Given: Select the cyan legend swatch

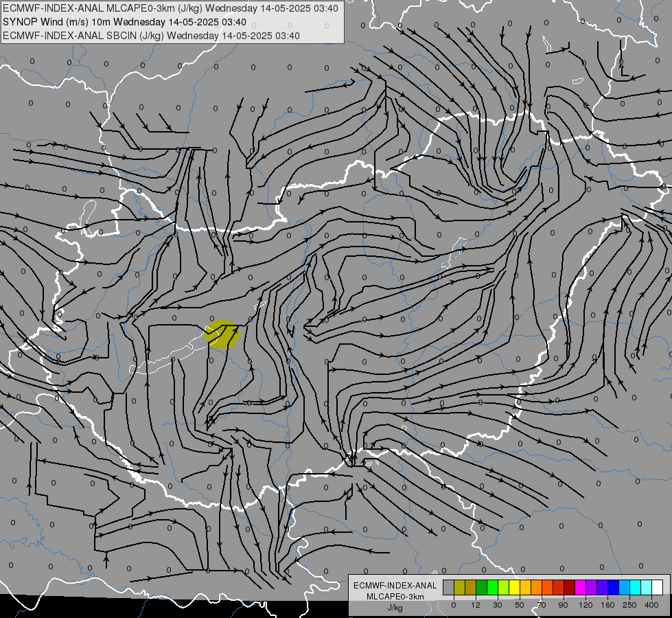Looking at the screenshot, I should (635, 587).
